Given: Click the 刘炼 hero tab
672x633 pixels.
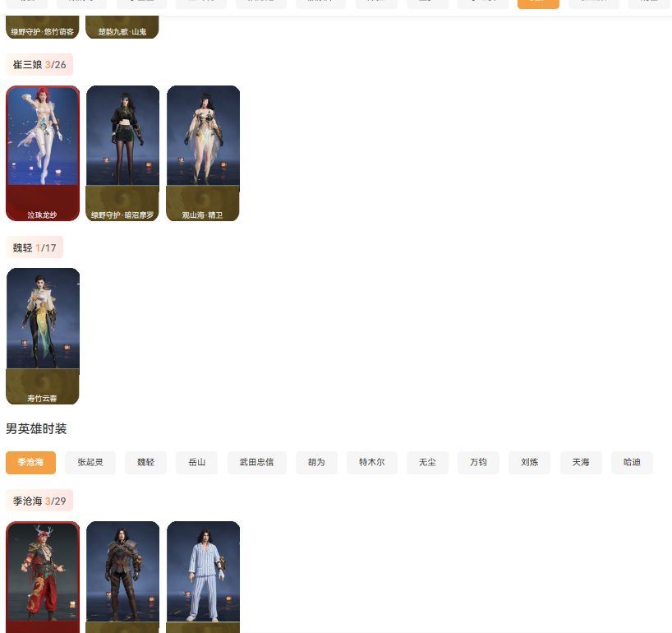Looking at the screenshot, I should 529,463.
